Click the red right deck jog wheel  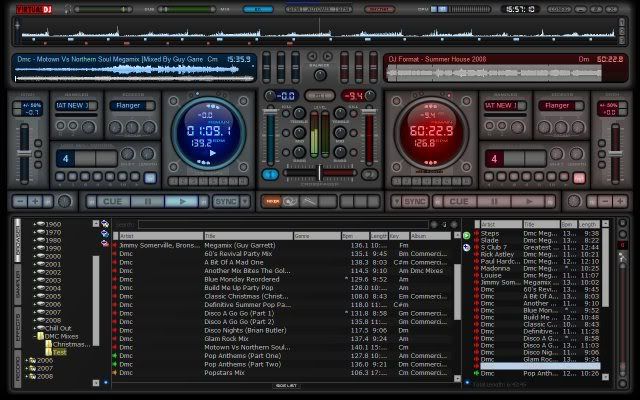pos(431,133)
